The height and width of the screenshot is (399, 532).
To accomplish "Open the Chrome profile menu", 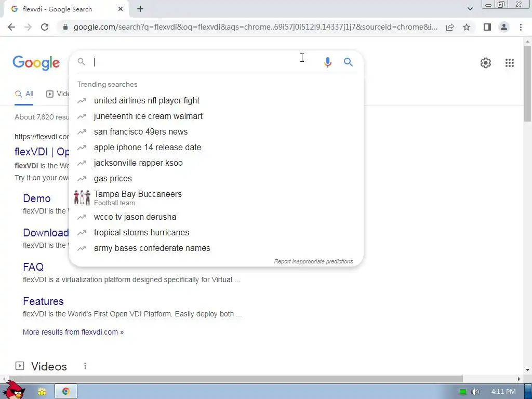I will click(x=504, y=27).
